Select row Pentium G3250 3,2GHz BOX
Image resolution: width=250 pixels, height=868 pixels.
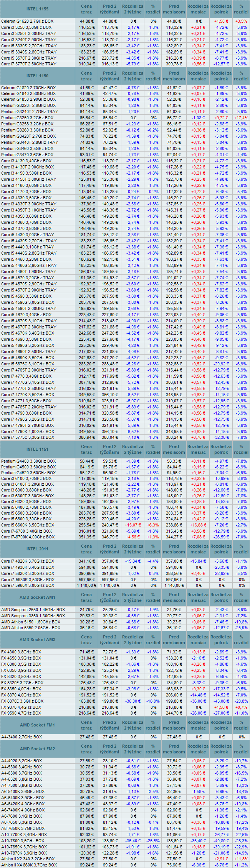coord(125,118)
